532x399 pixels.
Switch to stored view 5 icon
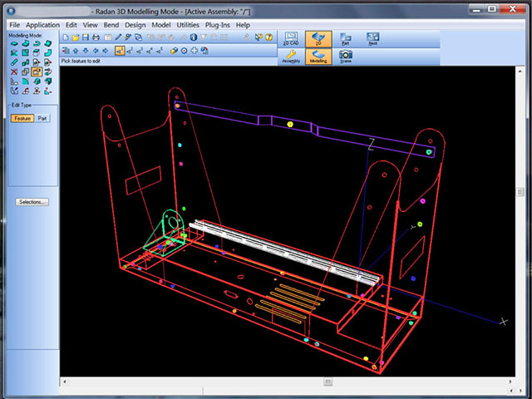coord(159,51)
